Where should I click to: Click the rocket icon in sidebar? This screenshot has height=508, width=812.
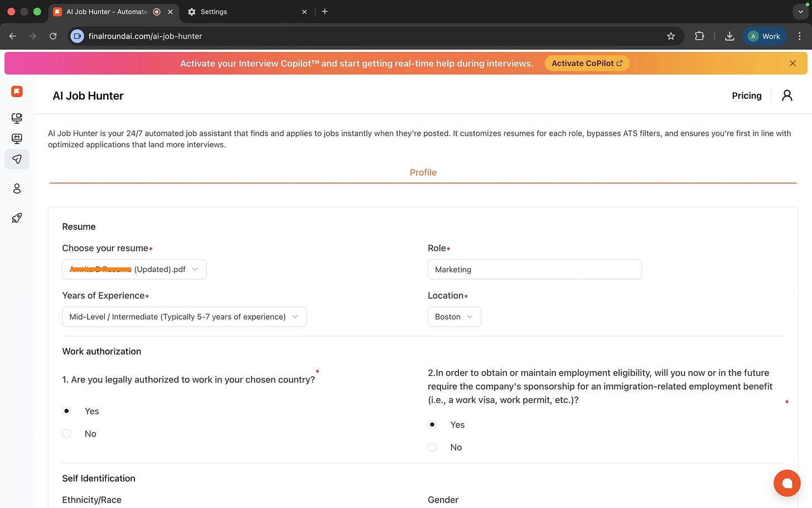tap(17, 218)
